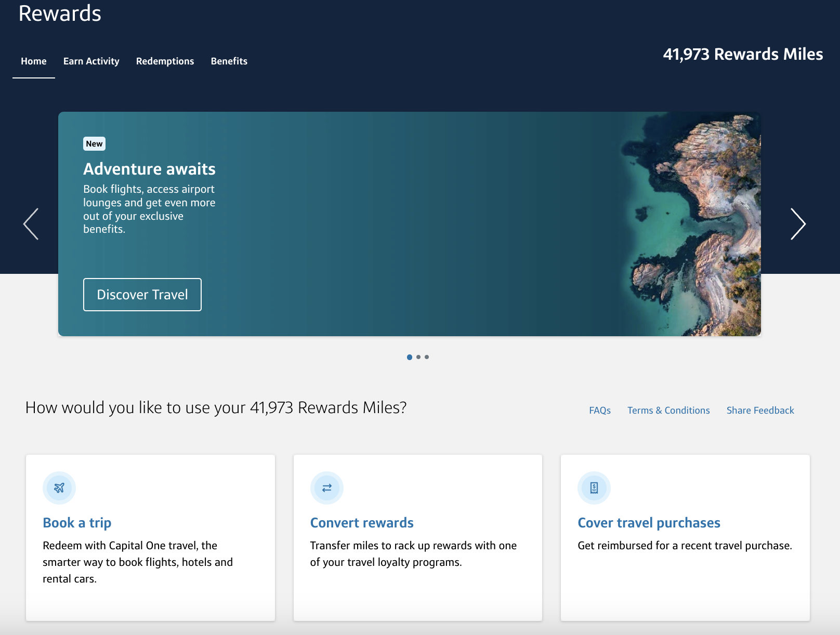Click the Share Feedback link
The width and height of the screenshot is (840, 635).
point(760,411)
